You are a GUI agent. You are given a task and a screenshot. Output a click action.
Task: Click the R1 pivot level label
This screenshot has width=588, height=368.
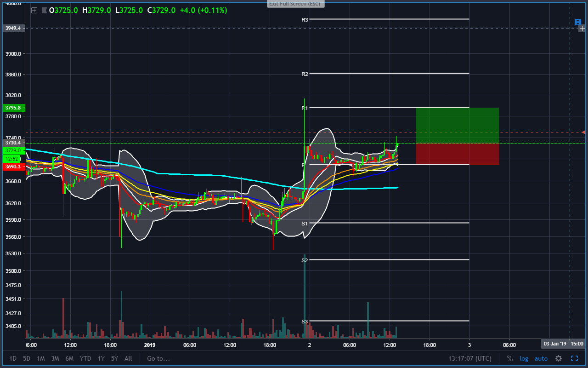(x=305, y=108)
